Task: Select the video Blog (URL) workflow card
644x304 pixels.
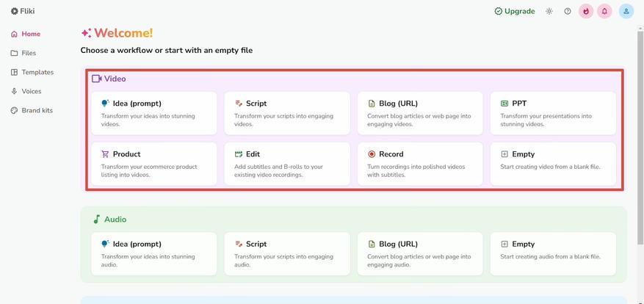Action: tap(420, 113)
